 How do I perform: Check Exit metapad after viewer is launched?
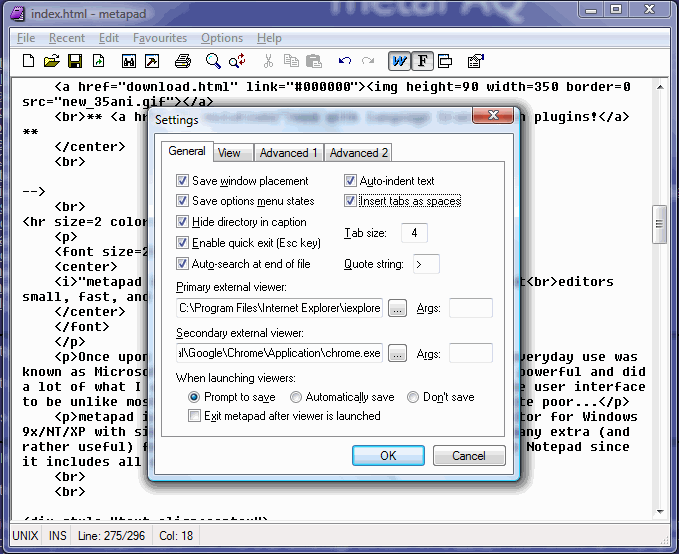[x=194, y=416]
